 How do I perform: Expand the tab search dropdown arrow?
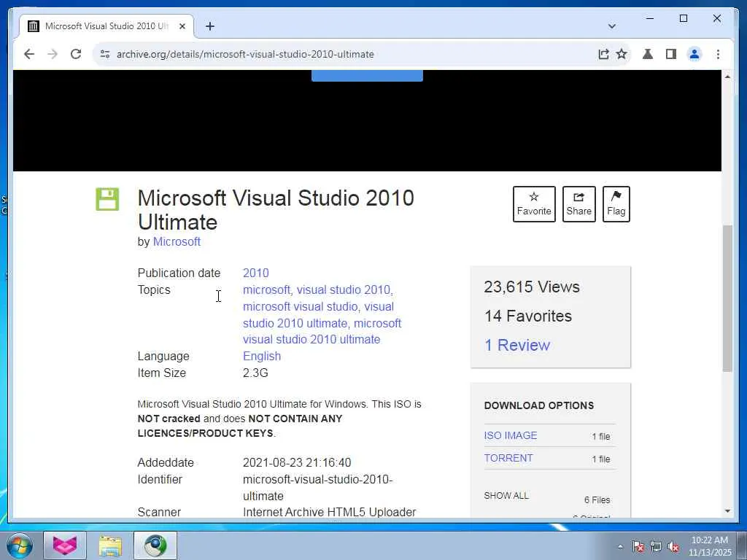tap(612, 26)
